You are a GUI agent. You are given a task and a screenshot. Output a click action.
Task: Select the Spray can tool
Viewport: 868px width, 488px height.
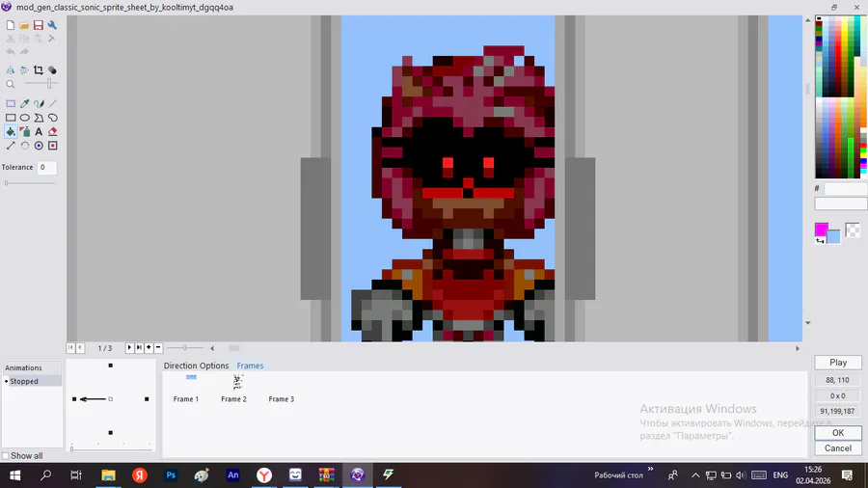[24, 132]
